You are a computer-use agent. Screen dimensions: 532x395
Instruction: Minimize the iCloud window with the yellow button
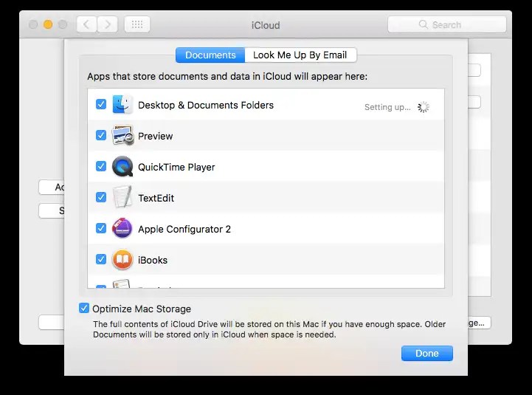pyautogui.click(x=48, y=24)
